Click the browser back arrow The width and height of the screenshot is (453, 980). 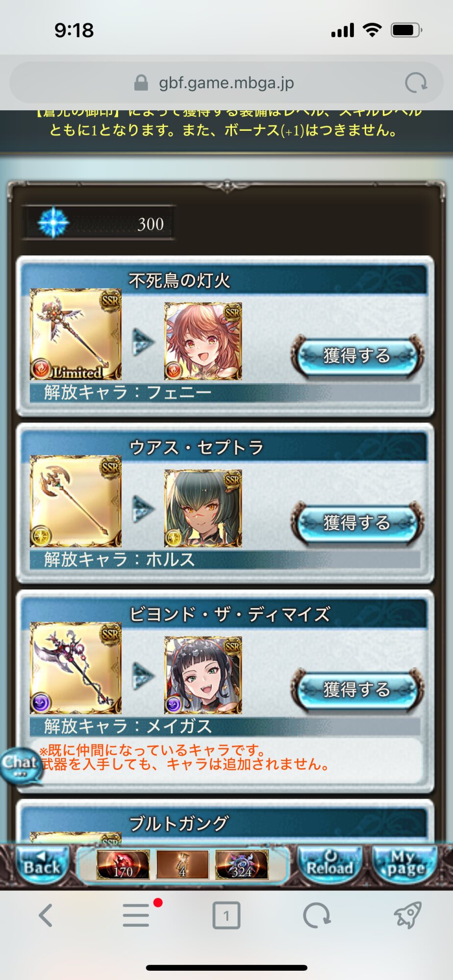click(46, 915)
